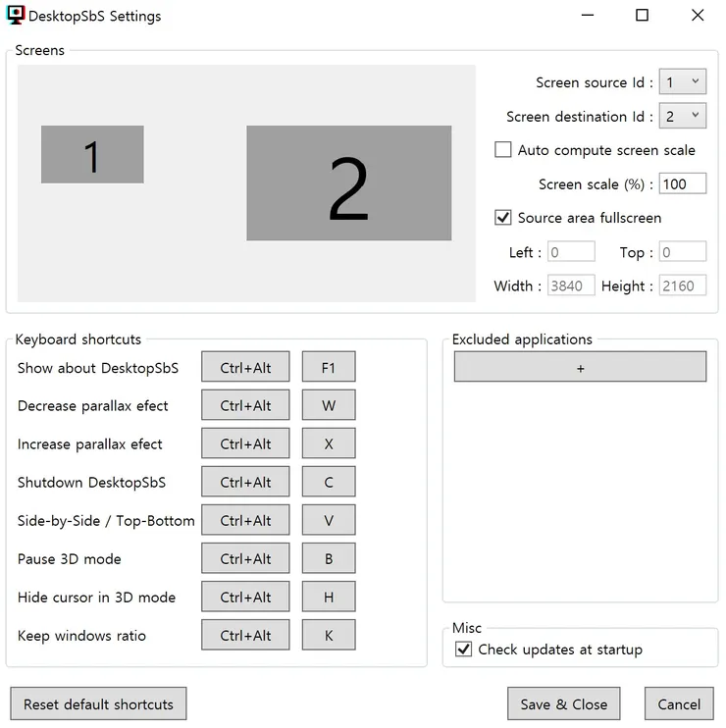The height and width of the screenshot is (728, 726).
Task: Close the DesktopSbS Settings window
Action: click(698, 16)
